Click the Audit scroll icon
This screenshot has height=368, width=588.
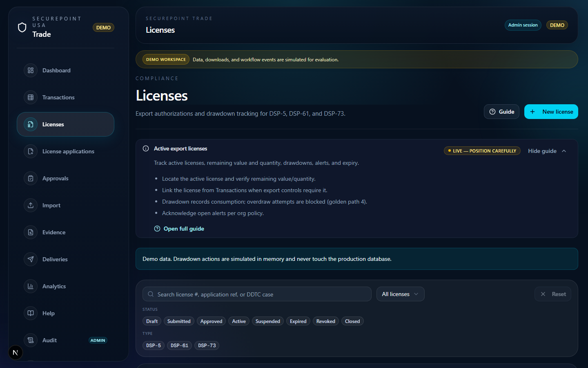click(x=31, y=340)
